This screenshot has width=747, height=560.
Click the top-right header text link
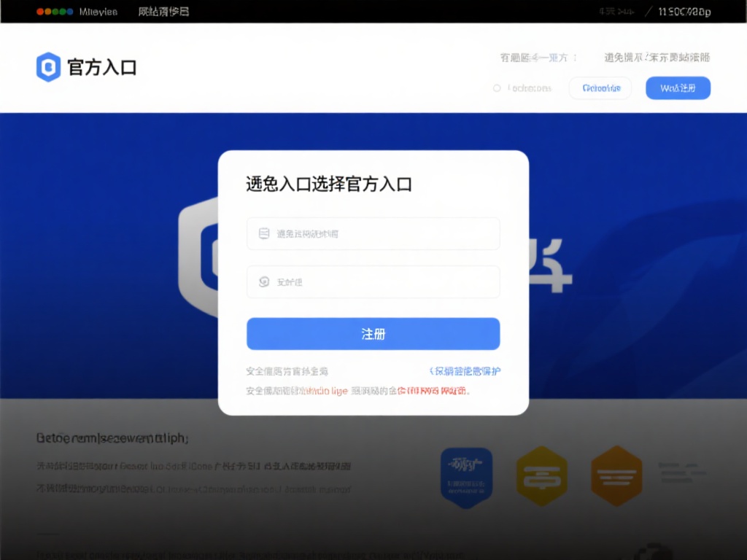tap(656, 58)
